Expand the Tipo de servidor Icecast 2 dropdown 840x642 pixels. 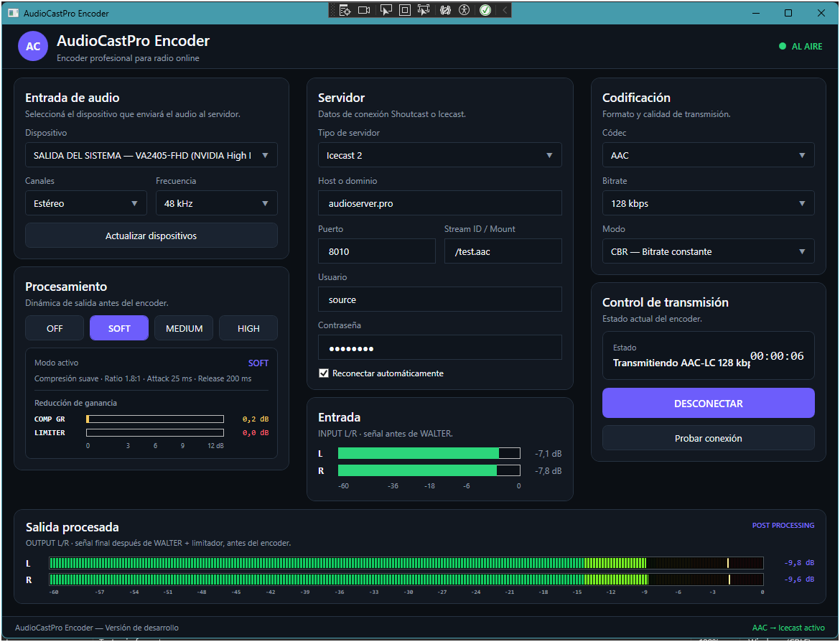point(440,155)
